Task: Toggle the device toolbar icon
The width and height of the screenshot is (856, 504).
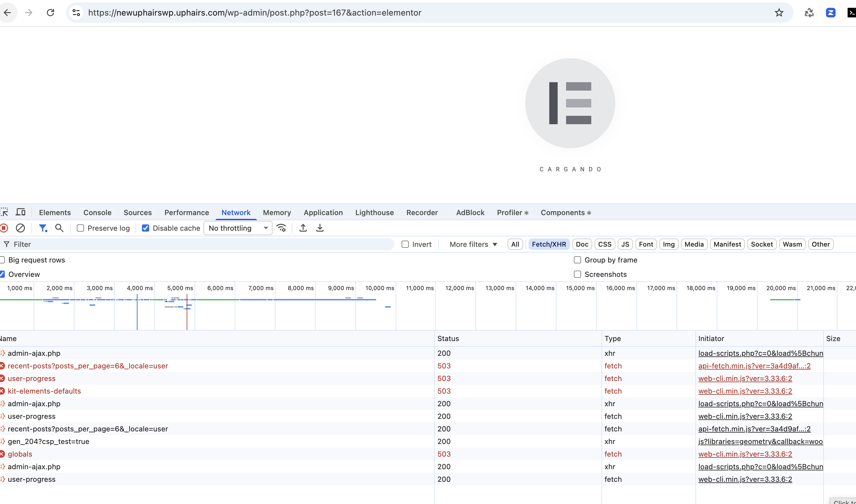Action: [x=21, y=212]
